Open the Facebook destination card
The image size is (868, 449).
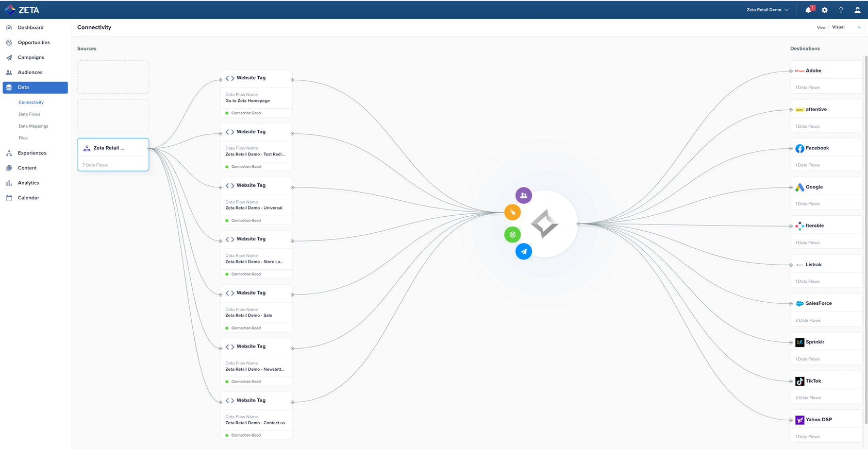826,154
